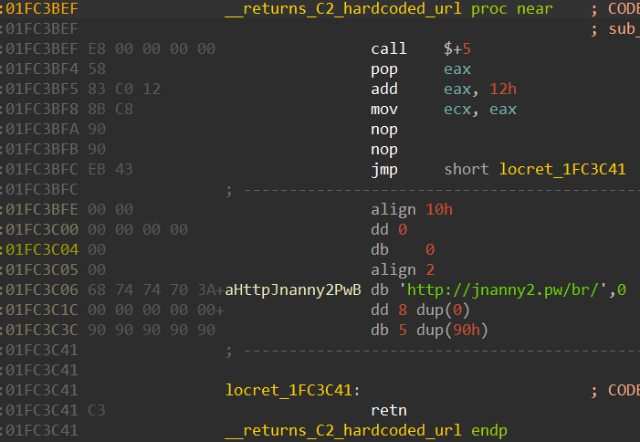Click the nop at address 01FC3BFB

[x=384, y=149]
